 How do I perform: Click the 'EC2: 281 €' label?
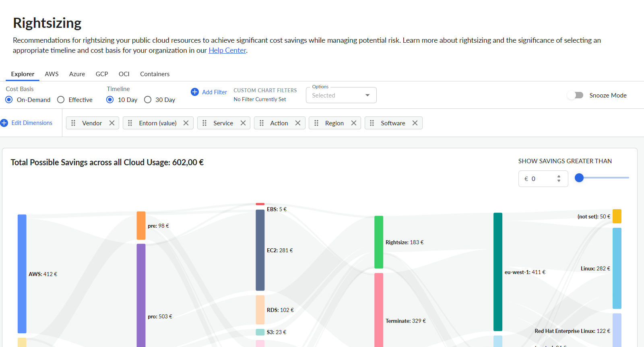point(280,250)
